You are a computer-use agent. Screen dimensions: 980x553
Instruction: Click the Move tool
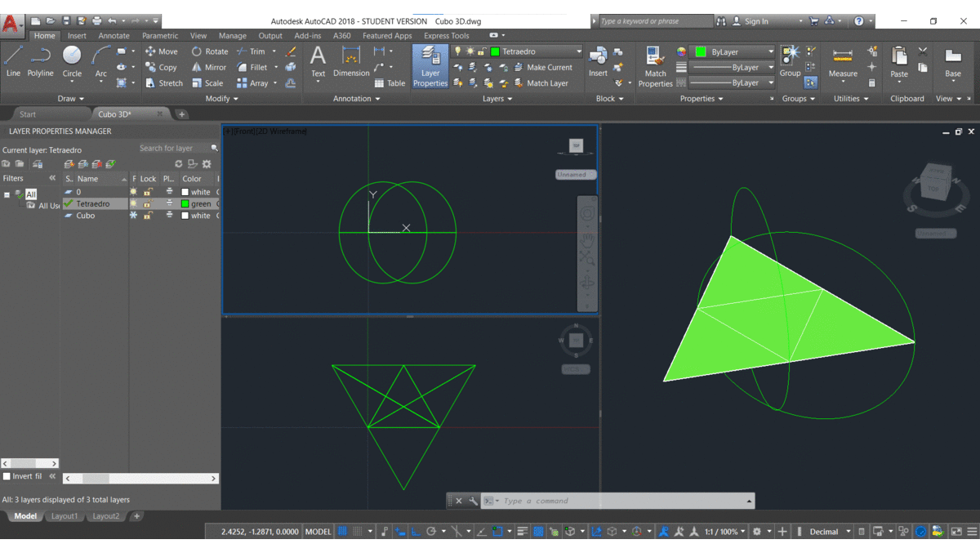click(161, 51)
